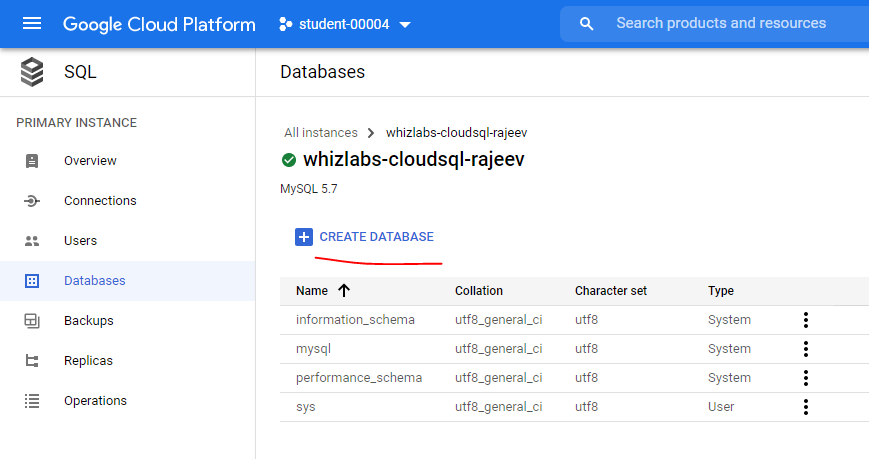Select the sys database name

coord(305,407)
